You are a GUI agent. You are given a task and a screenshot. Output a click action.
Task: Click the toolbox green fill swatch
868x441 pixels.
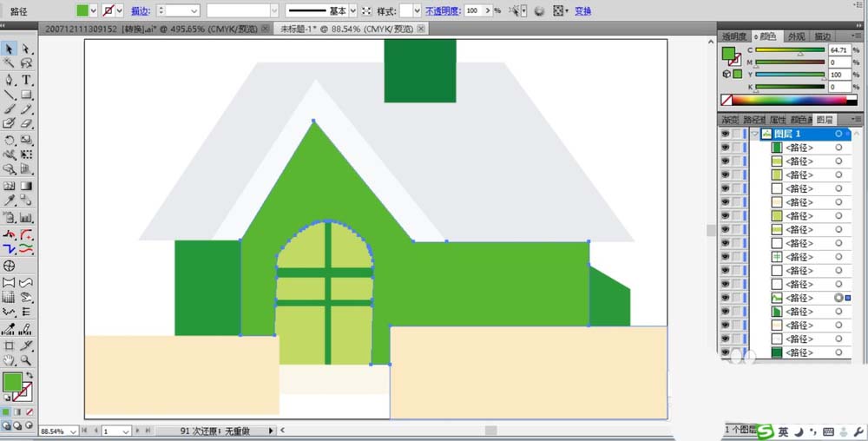[x=12, y=382]
